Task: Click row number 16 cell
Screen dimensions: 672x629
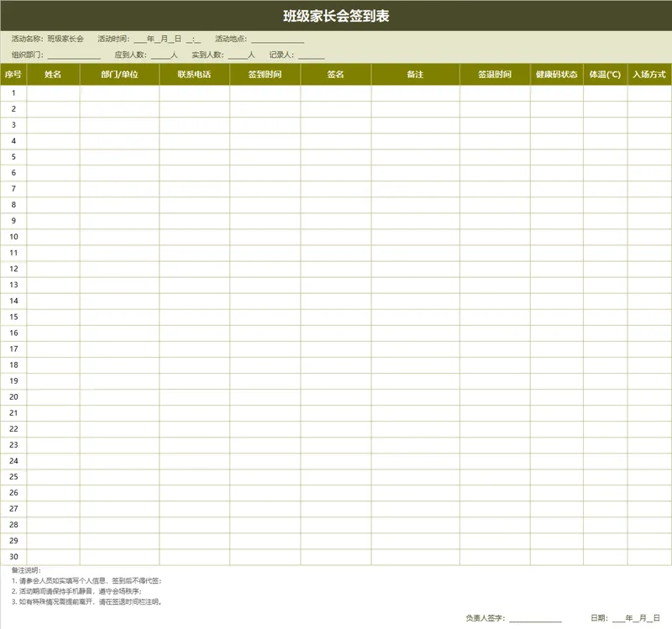Action: coord(13,333)
